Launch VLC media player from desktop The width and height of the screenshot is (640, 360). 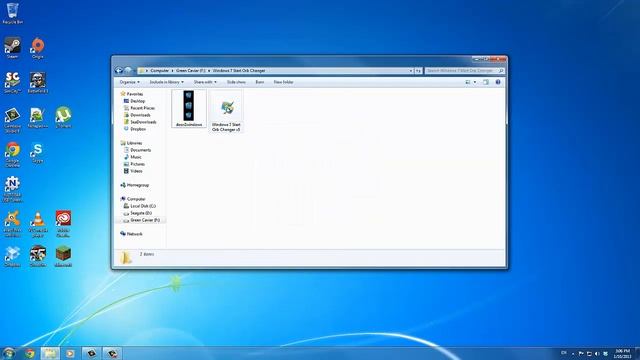point(38,224)
